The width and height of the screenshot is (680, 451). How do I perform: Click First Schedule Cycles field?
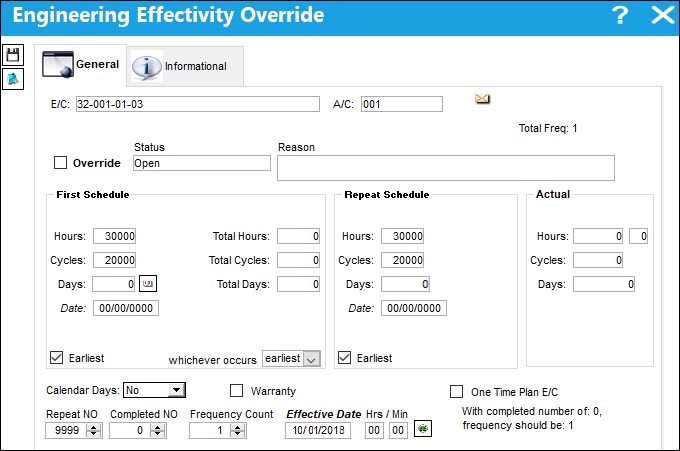pos(114,260)
